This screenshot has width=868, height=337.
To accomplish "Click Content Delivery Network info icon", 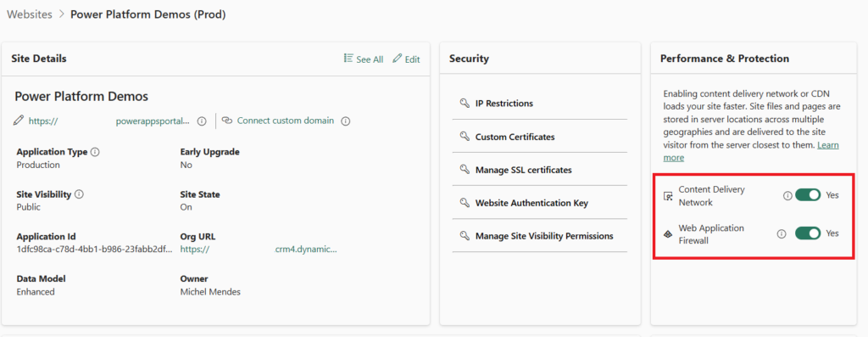I will 787,195.
